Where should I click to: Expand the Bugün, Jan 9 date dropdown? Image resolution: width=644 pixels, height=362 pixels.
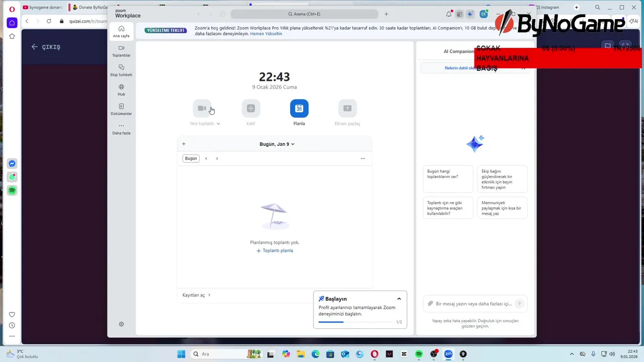tap(277, 144)
